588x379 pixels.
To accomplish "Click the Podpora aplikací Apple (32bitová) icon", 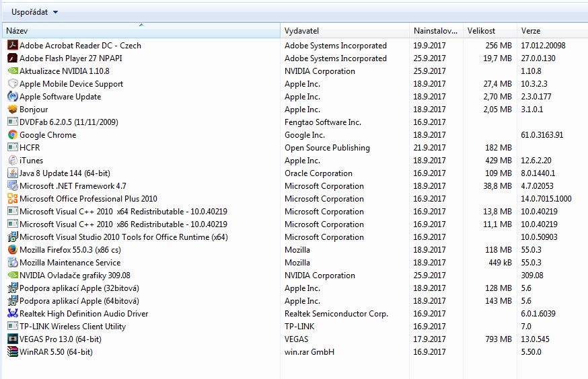I will (x=13, y=288).
